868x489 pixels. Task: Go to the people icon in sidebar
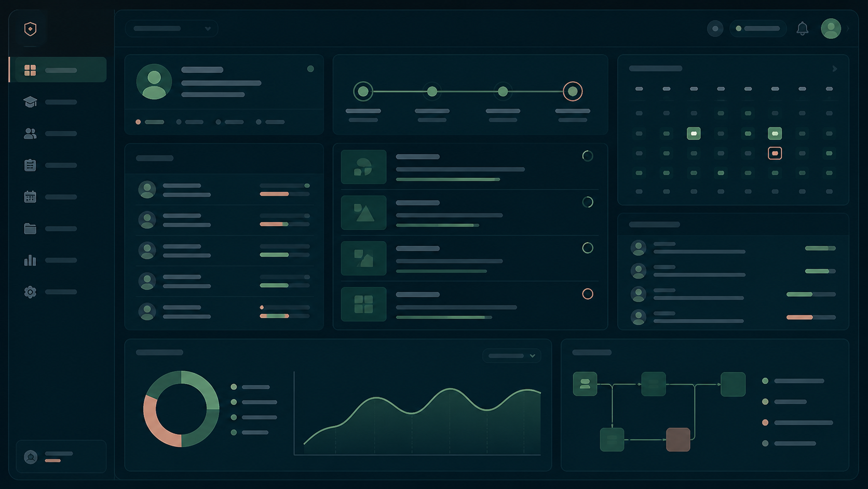click(30, 134)
